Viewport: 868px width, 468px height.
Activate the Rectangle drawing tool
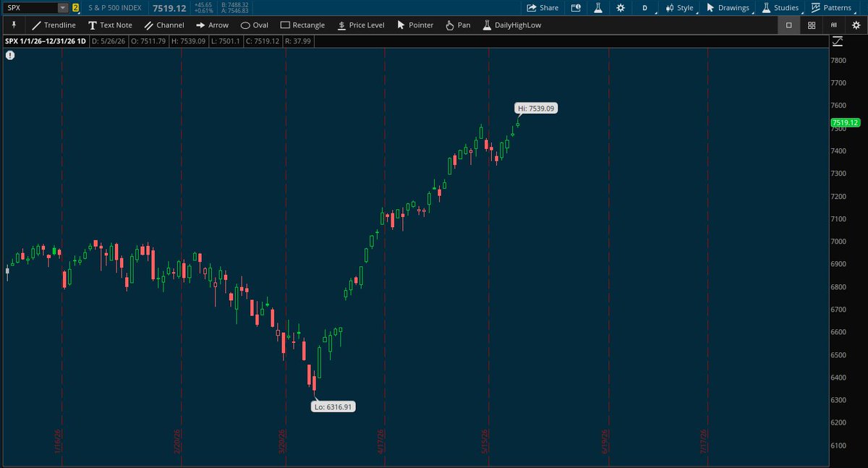pyautogui.click(x=302, y=25)
